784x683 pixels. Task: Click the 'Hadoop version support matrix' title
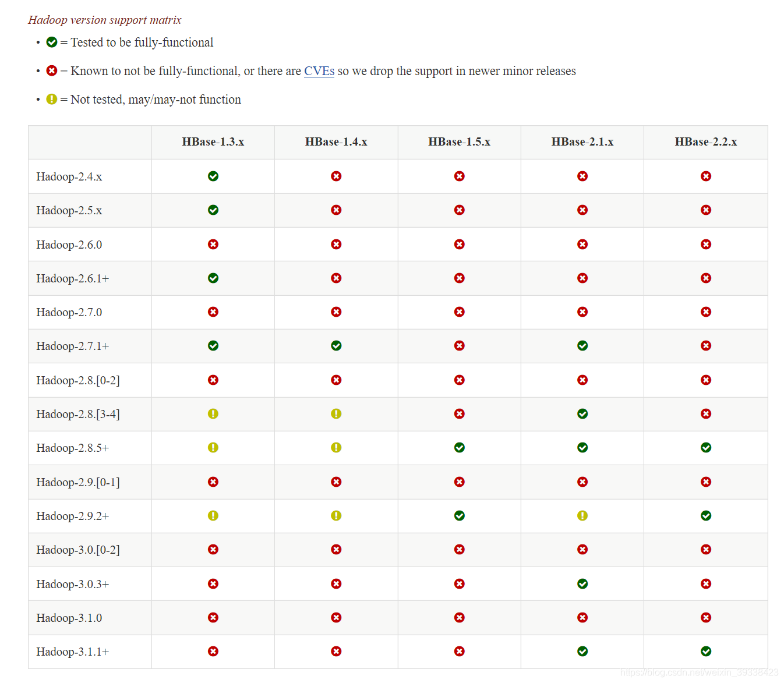point(105,20)
